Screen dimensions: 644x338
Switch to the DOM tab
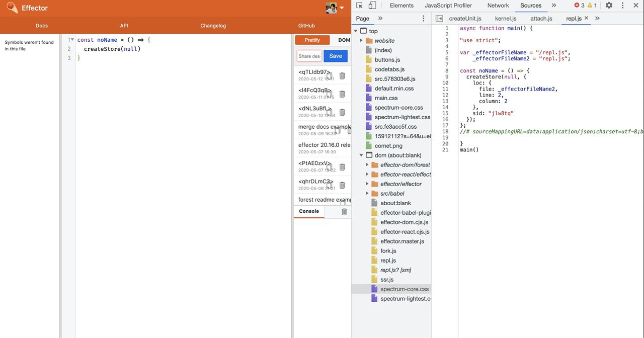[344, 40]
